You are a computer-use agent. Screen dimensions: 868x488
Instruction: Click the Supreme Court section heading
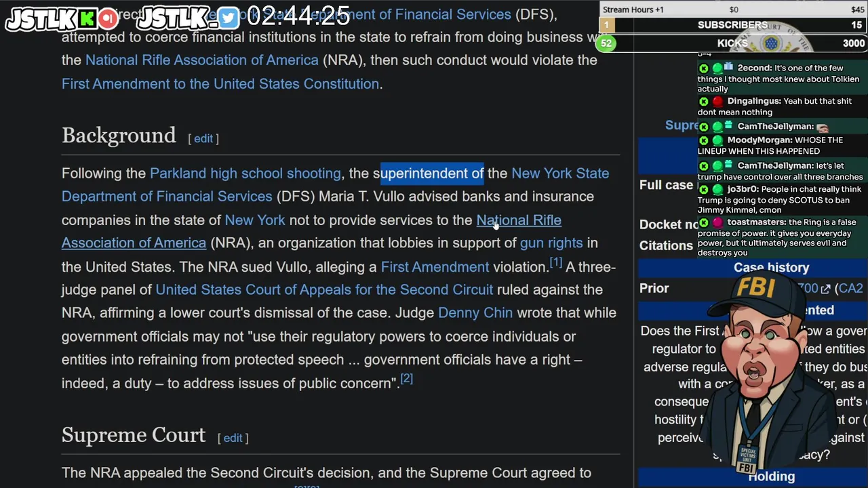click(x=134, y=435)
